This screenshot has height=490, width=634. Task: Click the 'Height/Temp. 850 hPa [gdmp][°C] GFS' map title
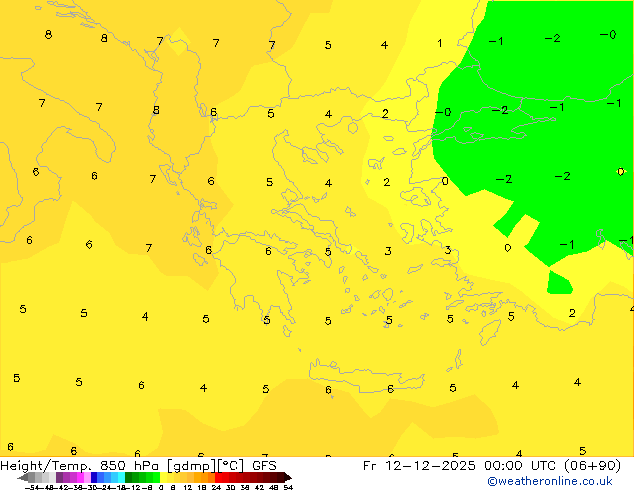[138, 466]
